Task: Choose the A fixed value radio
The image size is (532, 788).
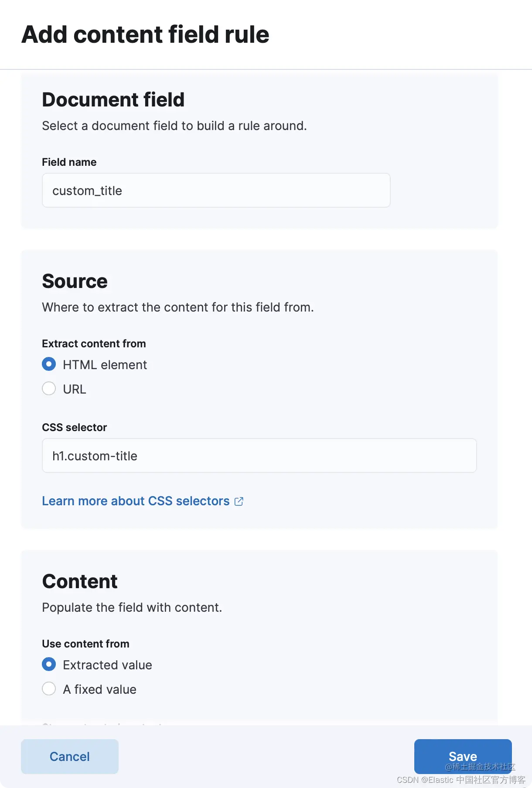Action: point(49,689)
